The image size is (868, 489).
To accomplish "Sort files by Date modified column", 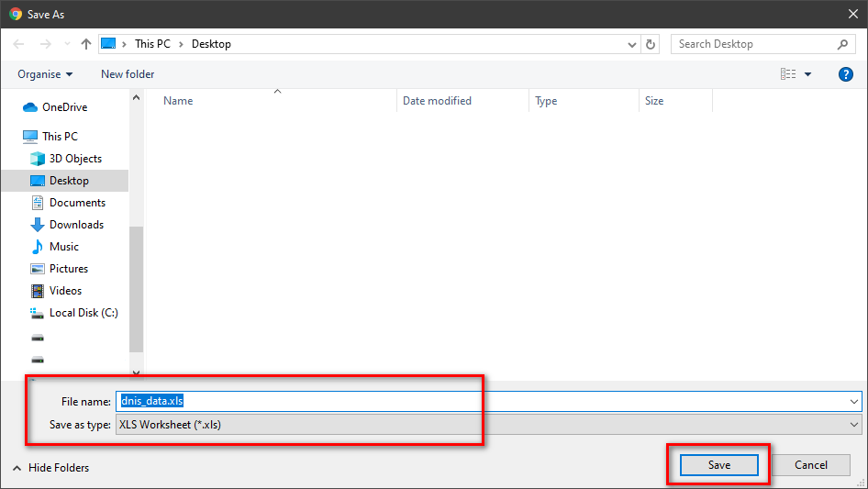I will pos(437,101).
